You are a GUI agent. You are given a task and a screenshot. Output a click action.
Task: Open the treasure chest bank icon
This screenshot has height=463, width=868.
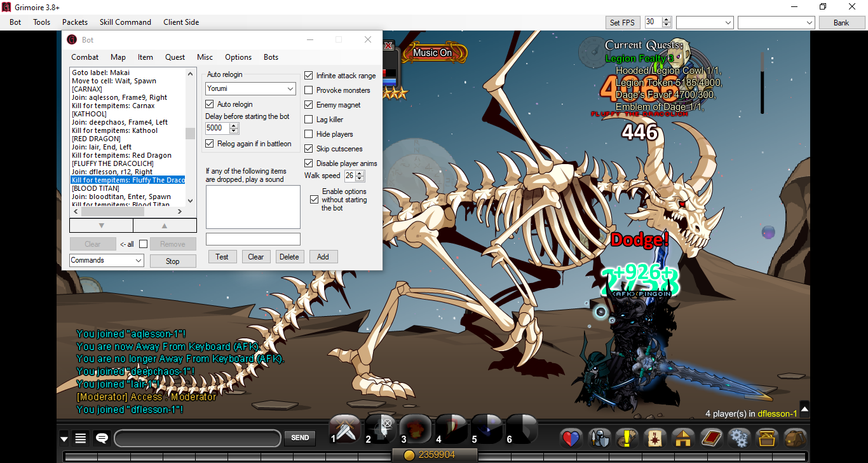coord(766,438)
